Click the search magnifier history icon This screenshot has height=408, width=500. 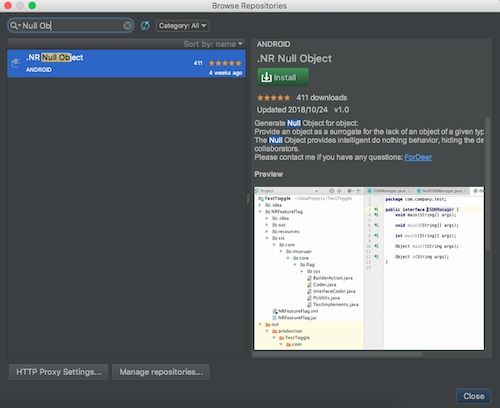pos(14,25)
